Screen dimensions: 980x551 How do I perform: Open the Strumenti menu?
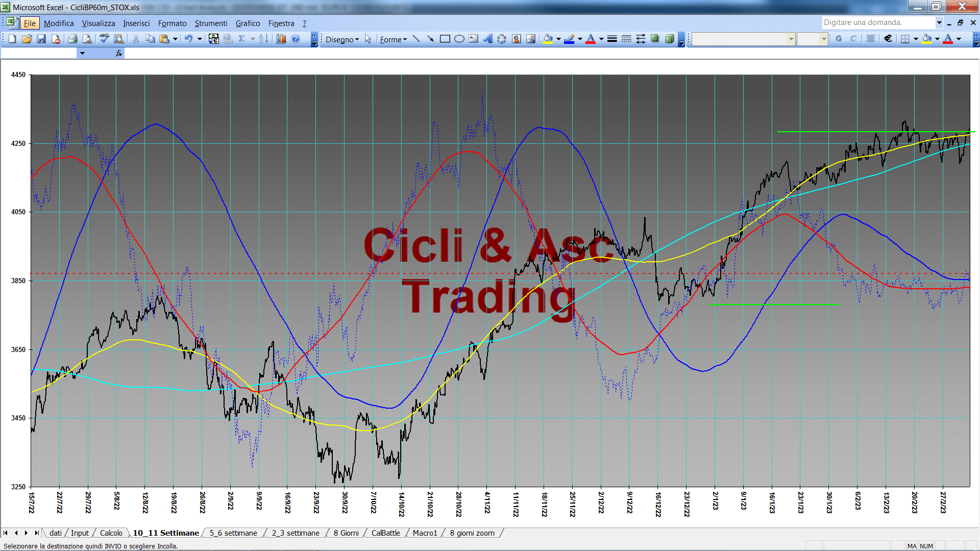[x=211, y=23]
